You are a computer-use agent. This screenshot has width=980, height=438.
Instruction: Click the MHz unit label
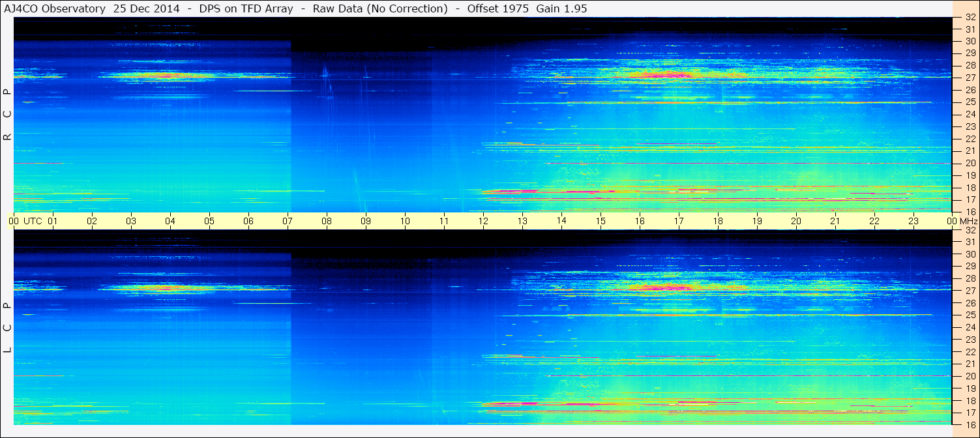tap(969, 221)
